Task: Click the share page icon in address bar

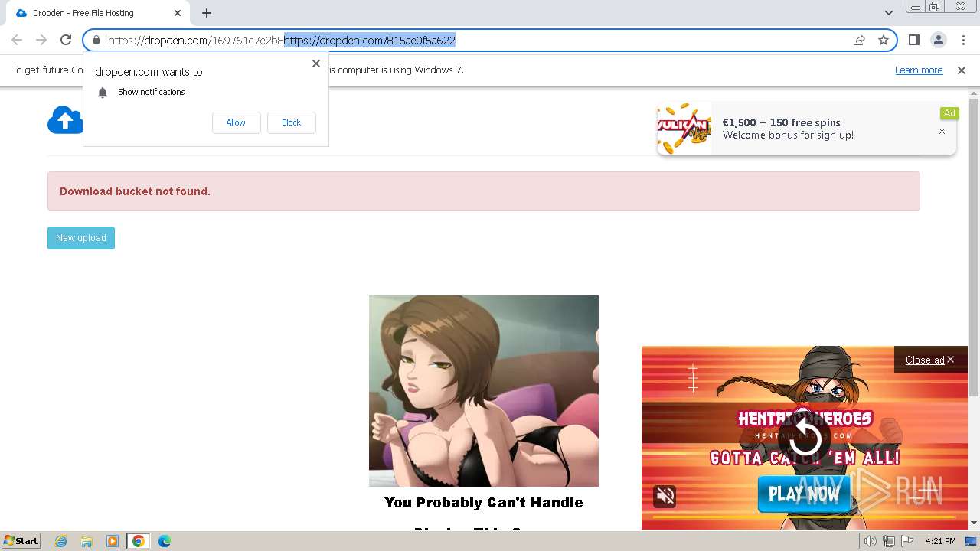Action: (859, 40)
